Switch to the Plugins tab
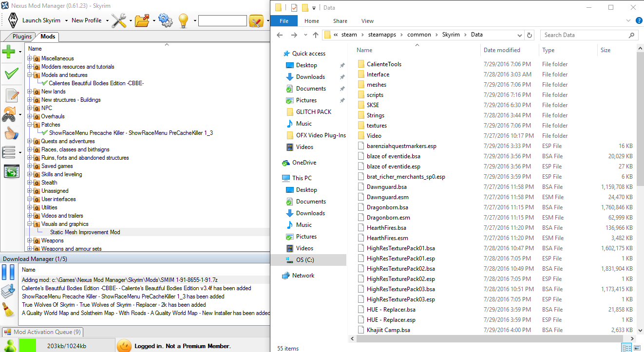The height and width of the screenshot is (352, 644). coord(22,37)
